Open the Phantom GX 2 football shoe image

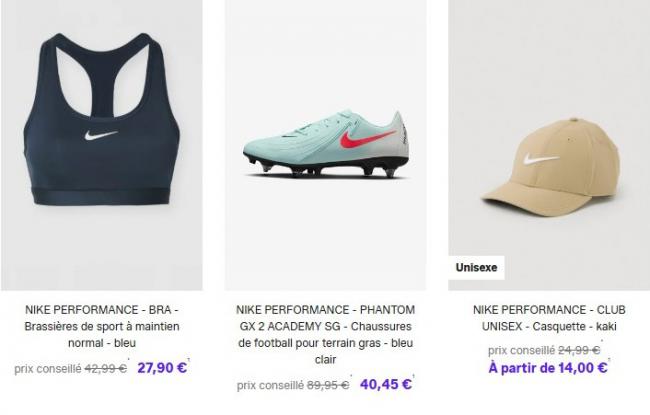(x=325, y=145)
